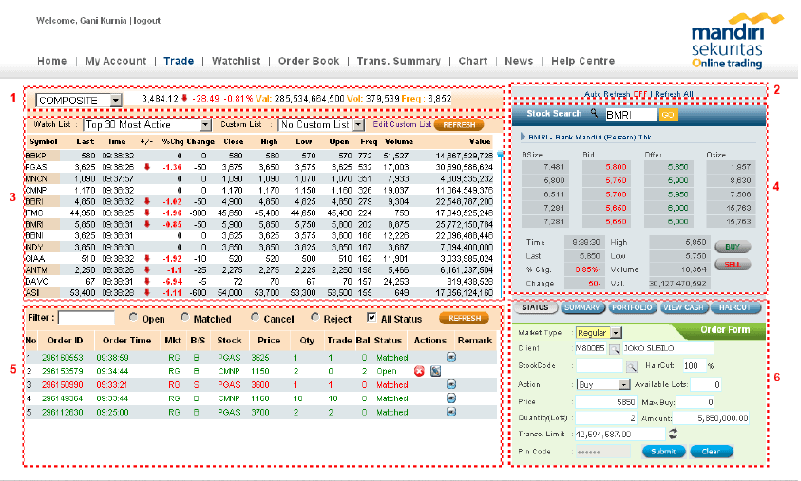The width and height of the screenshot is (801, 481).
Task: Open the Order Book menu
Action: click(x=309, y=61)
